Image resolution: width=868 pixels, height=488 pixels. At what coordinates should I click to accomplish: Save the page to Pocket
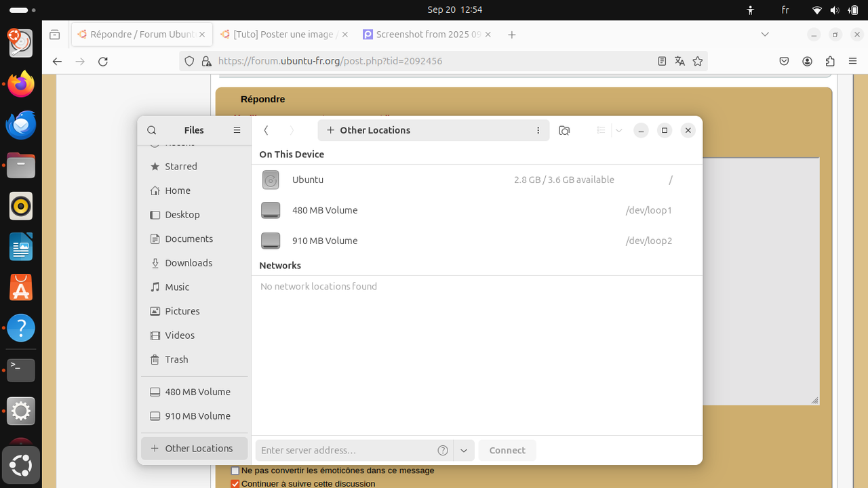point(784,61)
